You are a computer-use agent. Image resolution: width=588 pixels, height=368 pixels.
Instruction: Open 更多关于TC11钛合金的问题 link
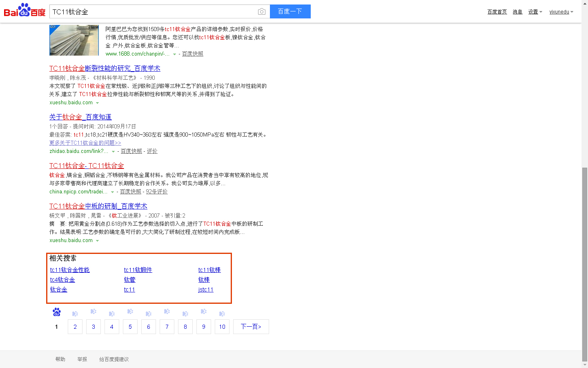point(85,143)
